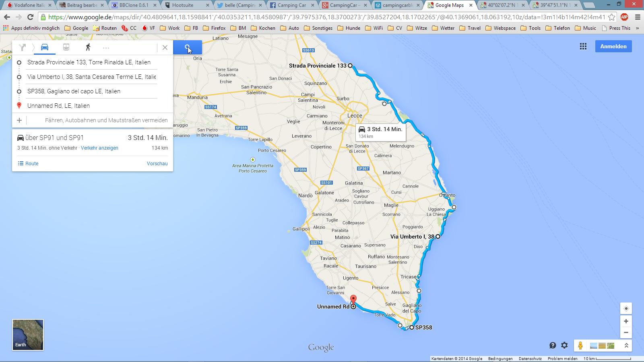Switch to the BBClone 0.6.1 tab

pos(134,5)
